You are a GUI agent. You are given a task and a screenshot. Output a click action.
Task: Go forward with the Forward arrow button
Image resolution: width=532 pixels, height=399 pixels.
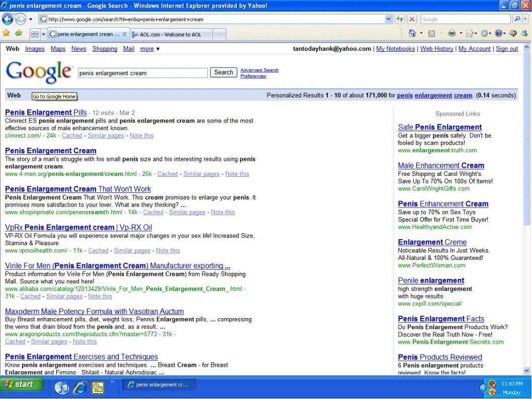coord(20,19)
